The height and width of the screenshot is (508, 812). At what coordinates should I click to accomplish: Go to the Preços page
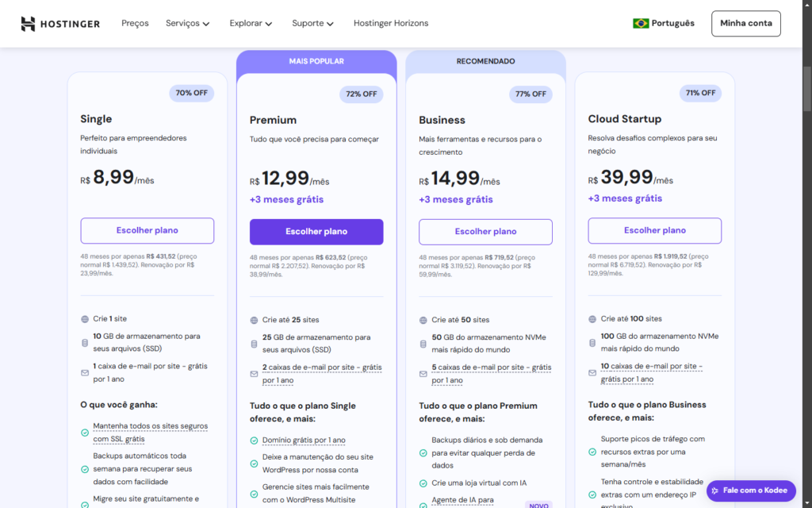click(135, 24)
